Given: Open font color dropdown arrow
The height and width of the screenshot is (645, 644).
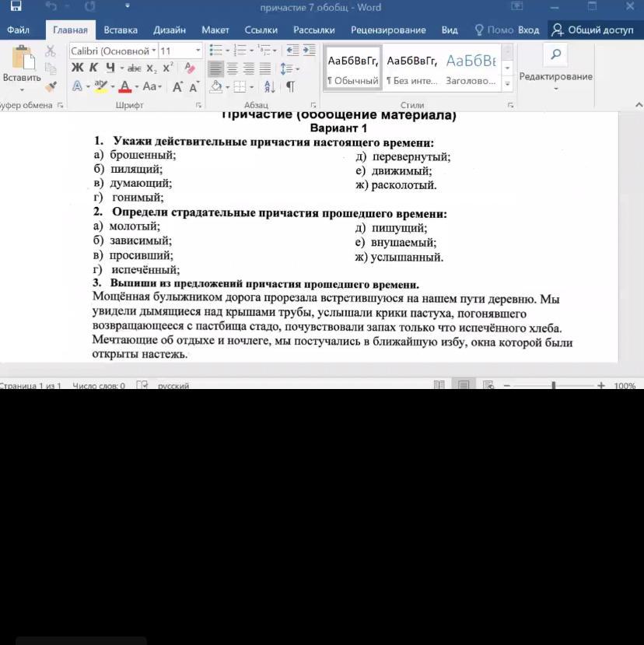Looking at the screenshot, I should click(x=137, y=87).
